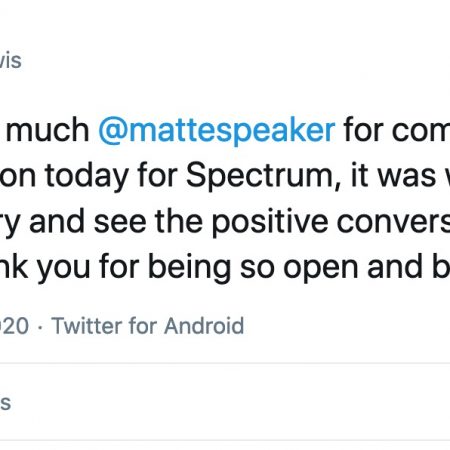Click the dot separator before Twitter for Android
Screen dimensions: 450x450
(x=40, y=327)
